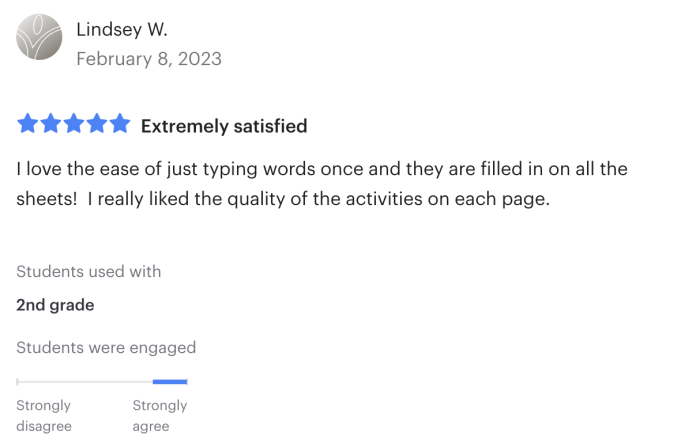Click the first blue rating star
The image size is (700, 447).
27,125
